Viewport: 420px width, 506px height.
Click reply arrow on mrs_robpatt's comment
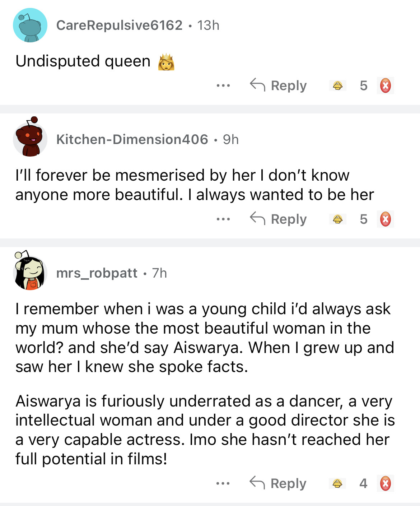click(257, 483)
